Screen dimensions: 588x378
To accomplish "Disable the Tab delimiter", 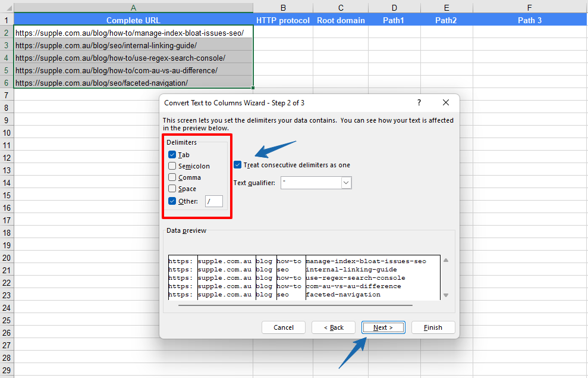I will click(173, 154).
